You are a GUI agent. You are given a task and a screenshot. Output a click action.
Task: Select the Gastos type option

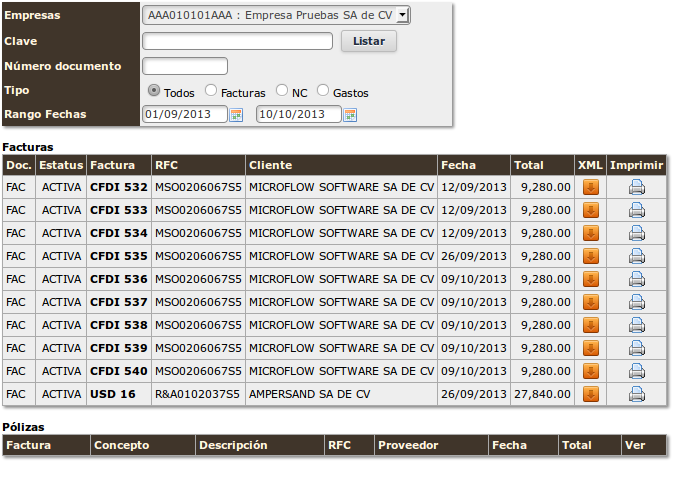[323, 91]
